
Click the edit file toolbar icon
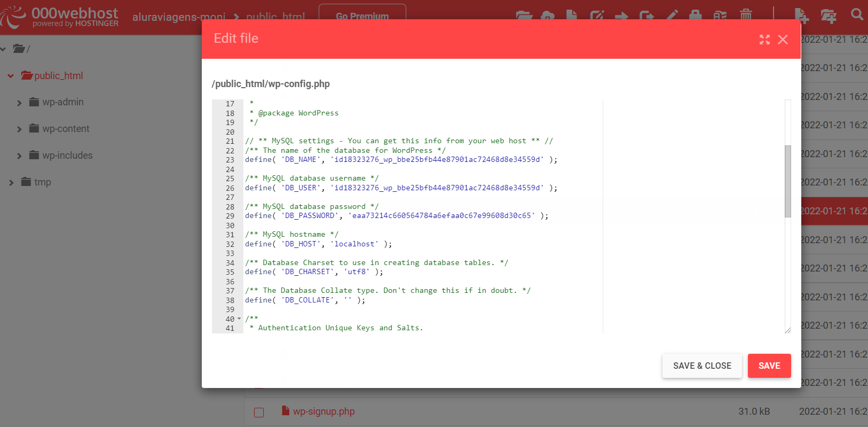[x=597, y=15]
